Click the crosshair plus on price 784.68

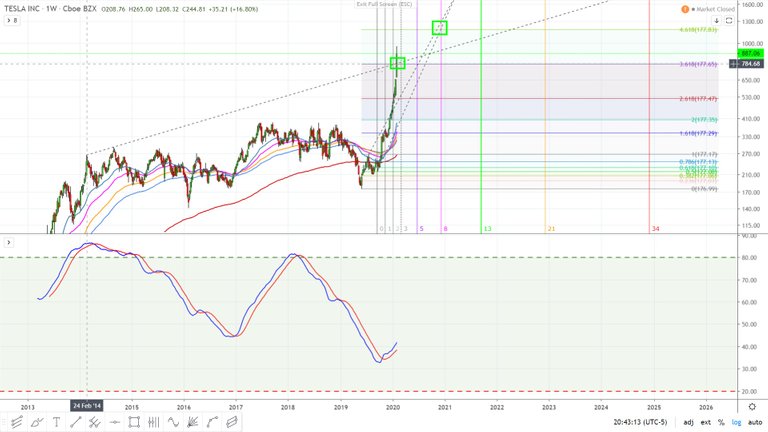(733, 64)
